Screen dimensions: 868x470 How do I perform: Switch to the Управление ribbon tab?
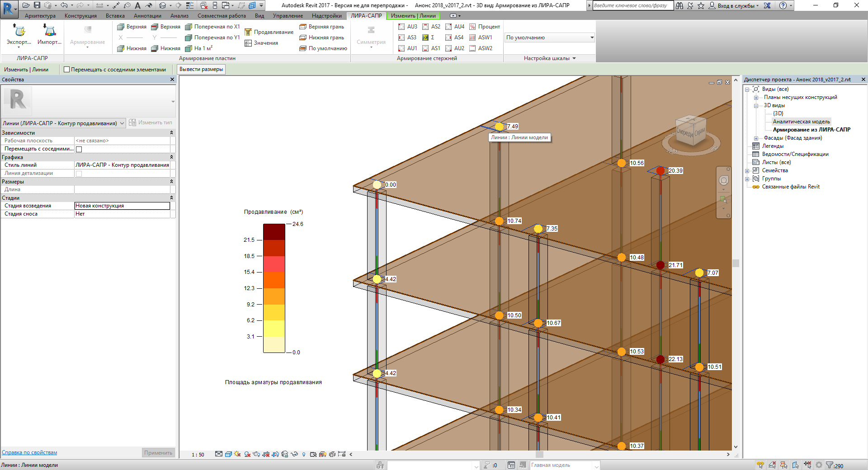(x=288, y=16)
